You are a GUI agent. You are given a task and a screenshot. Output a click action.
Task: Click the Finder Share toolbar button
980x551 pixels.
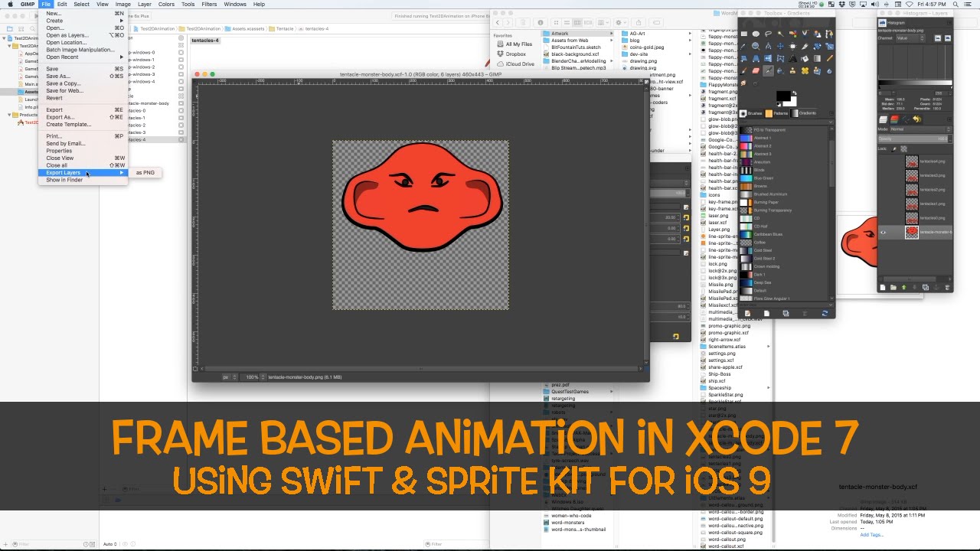coord(639,22)
